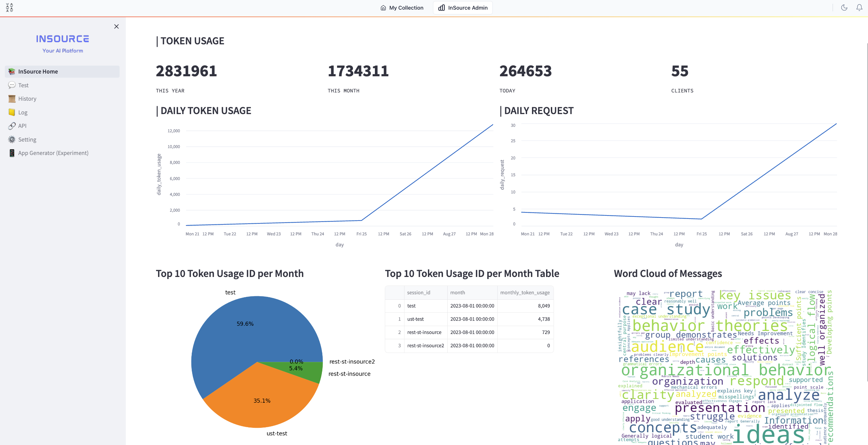Click the Test chat bubble icon
The image size is (868, 445).
tap(12, 85)
